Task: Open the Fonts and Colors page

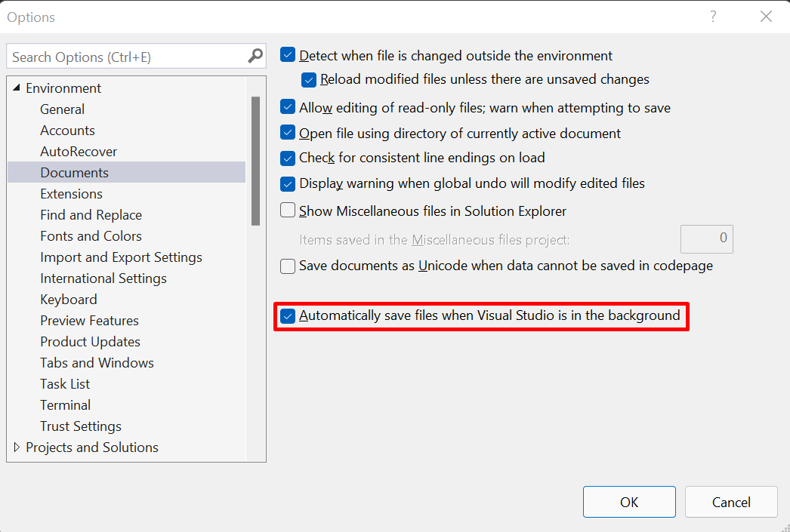Action: click(91, 235)
